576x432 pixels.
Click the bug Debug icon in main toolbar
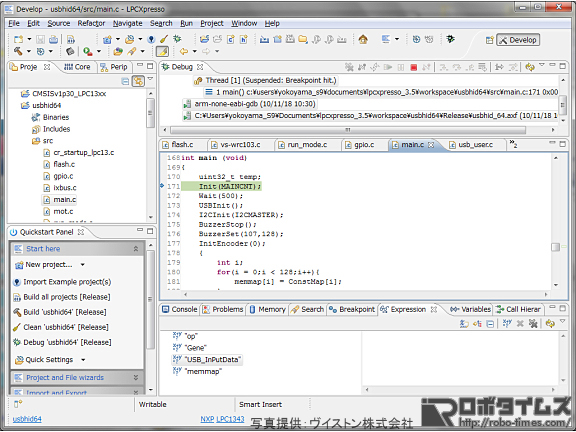tap(177, 39)
